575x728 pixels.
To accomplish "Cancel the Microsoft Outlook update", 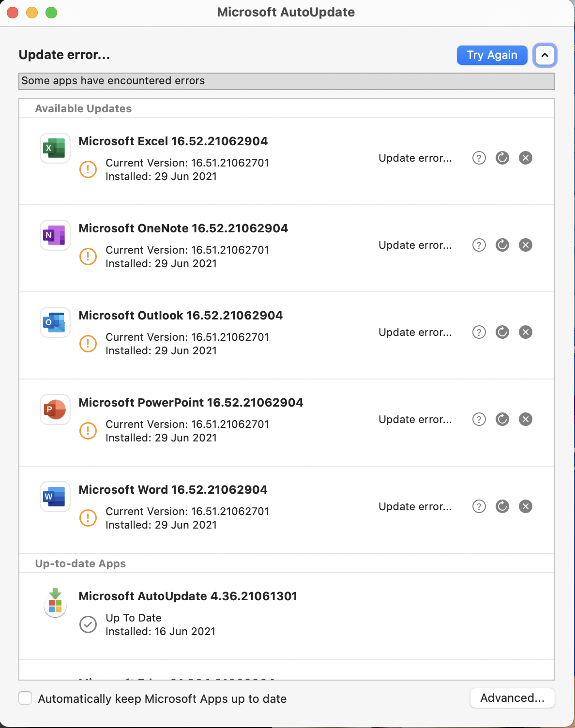I will coord(526,332).
